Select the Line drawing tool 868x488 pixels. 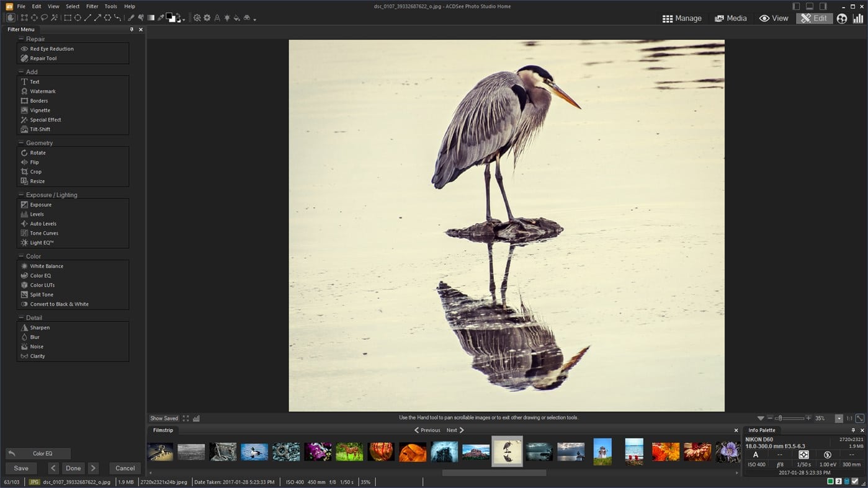87,18
